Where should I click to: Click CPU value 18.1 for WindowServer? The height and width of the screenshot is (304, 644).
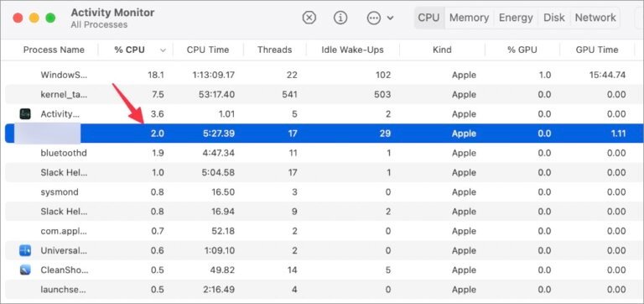click(156, 75)
